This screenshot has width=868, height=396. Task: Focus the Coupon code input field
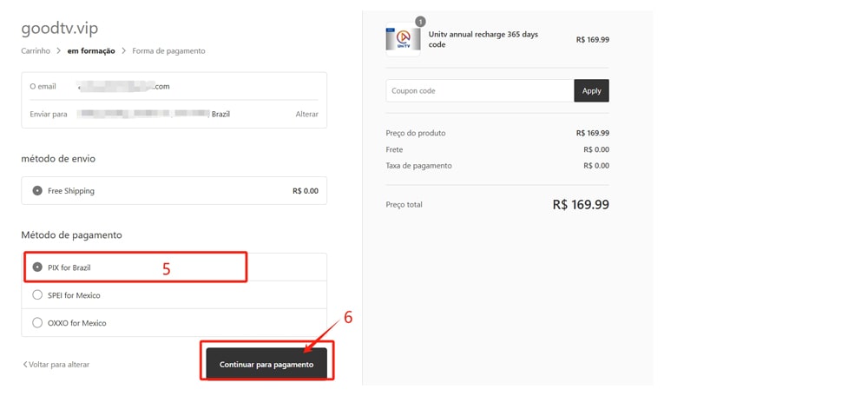(479, 91)
